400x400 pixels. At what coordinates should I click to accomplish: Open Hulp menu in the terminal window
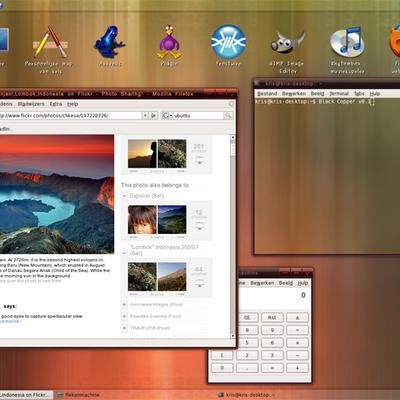375,94
